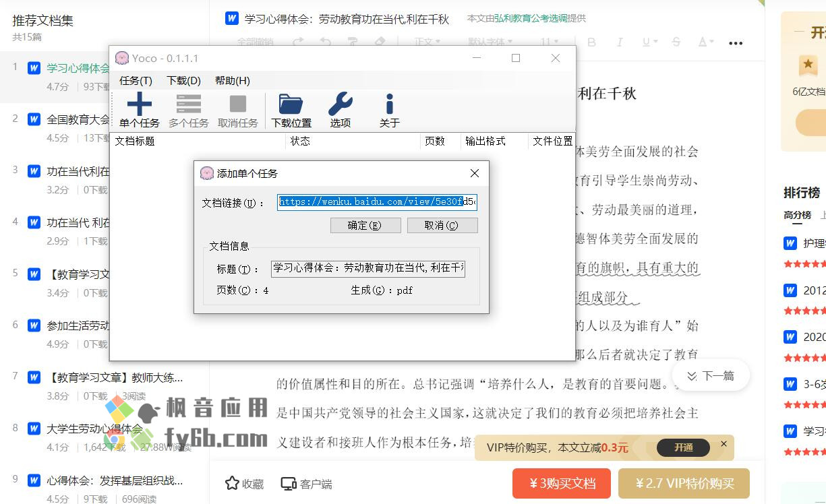The width and height of the screenshot is (826, 504).
Task: Click Word icon of 护理 item in 排行榜
Action: (x=790, y=243)
